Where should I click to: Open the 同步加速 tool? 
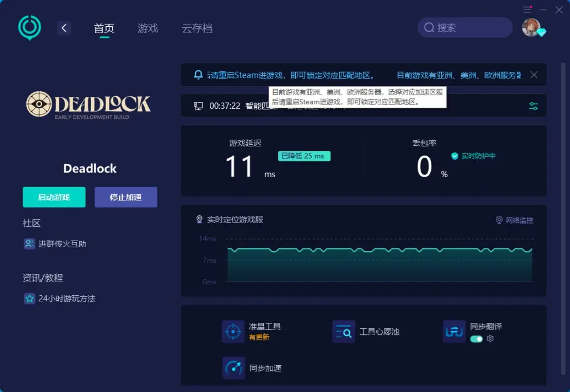(252, 368)
